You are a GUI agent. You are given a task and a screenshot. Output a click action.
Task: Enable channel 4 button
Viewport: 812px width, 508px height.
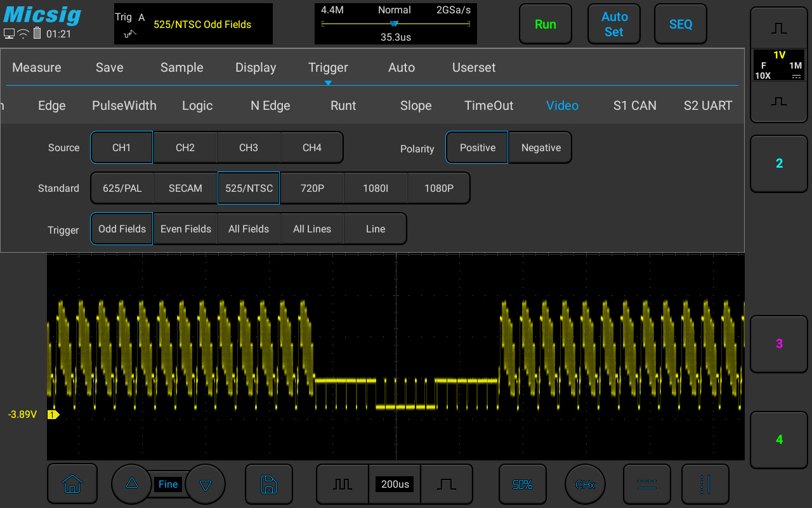click(x=779, y=439)
